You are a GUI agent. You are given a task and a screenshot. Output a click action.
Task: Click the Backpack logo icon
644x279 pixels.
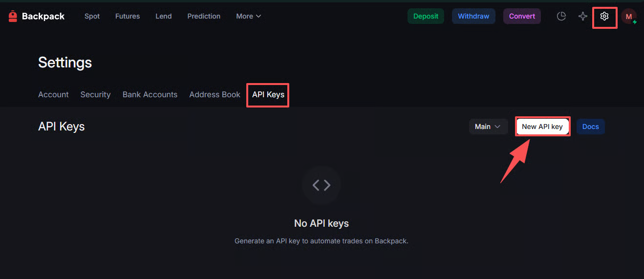(x=13, y=16)
